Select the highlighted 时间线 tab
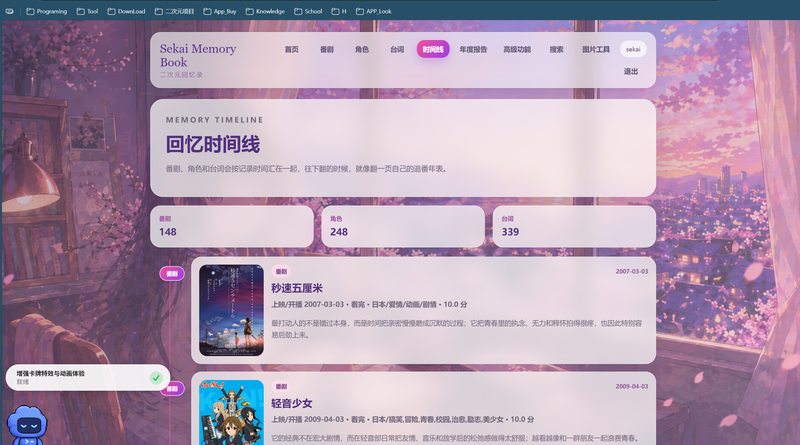 (x=433, y=50)
